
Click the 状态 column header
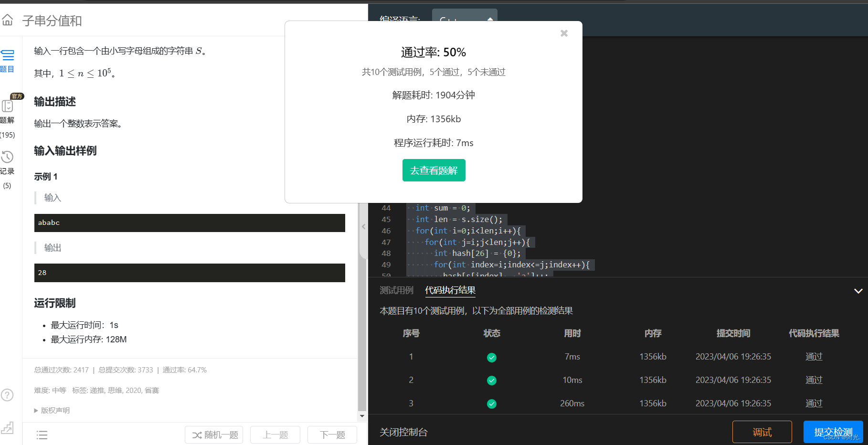click(492, 333)
